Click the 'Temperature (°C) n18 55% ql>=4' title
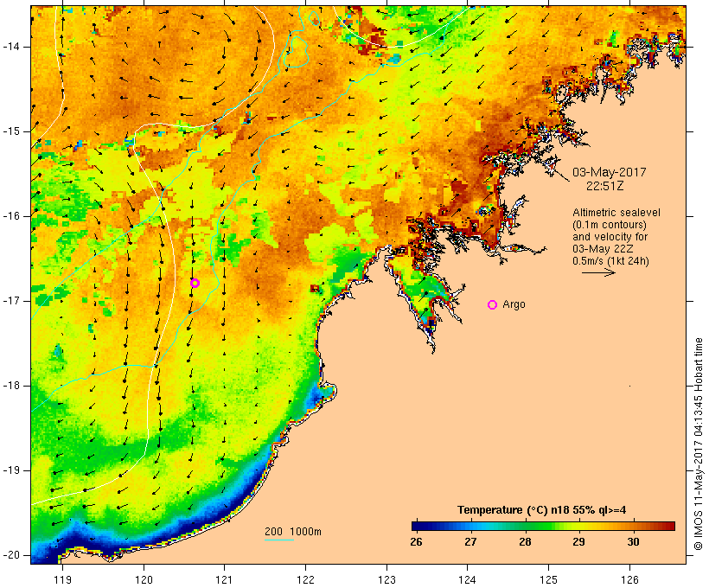This screenshot has height=588, width=709. pos(542,510)
